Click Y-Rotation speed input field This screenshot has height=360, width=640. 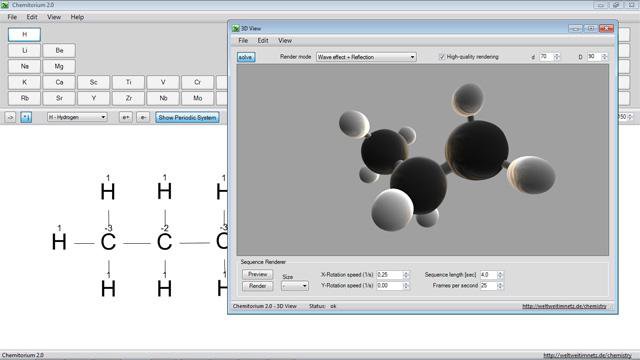pyautogui.click(x=390, y=286)
